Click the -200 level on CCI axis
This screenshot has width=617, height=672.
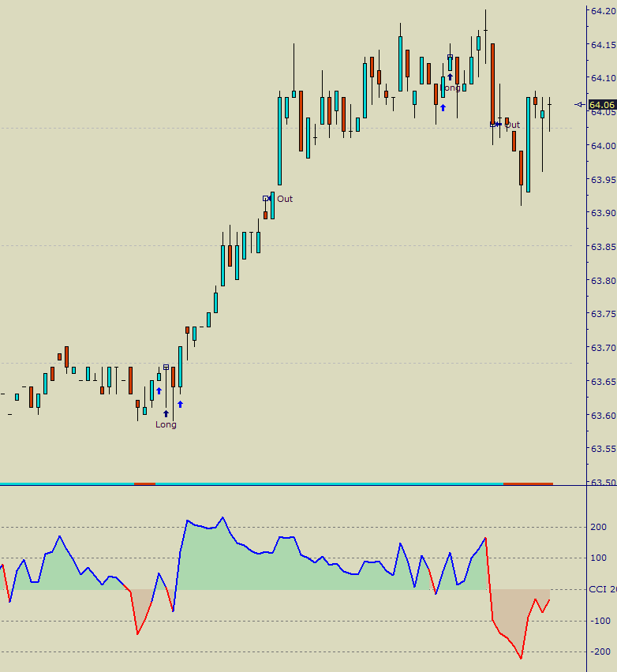point(598,651)
